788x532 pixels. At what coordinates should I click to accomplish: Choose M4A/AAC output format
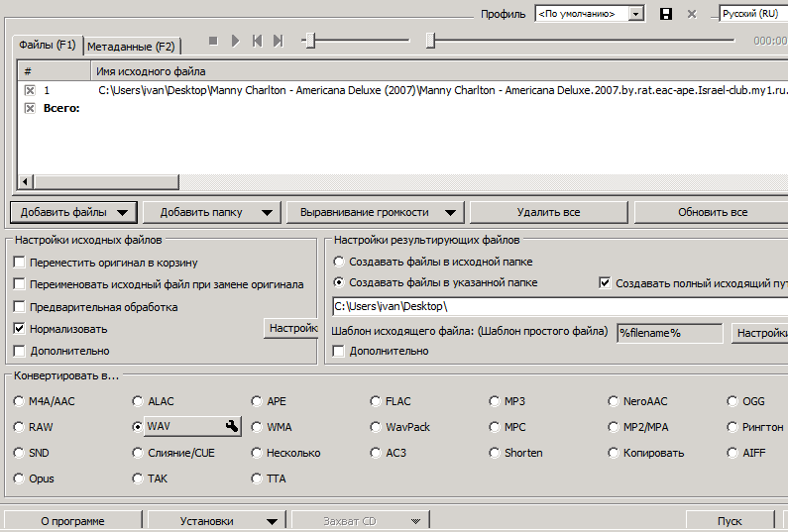click(19, 401)
